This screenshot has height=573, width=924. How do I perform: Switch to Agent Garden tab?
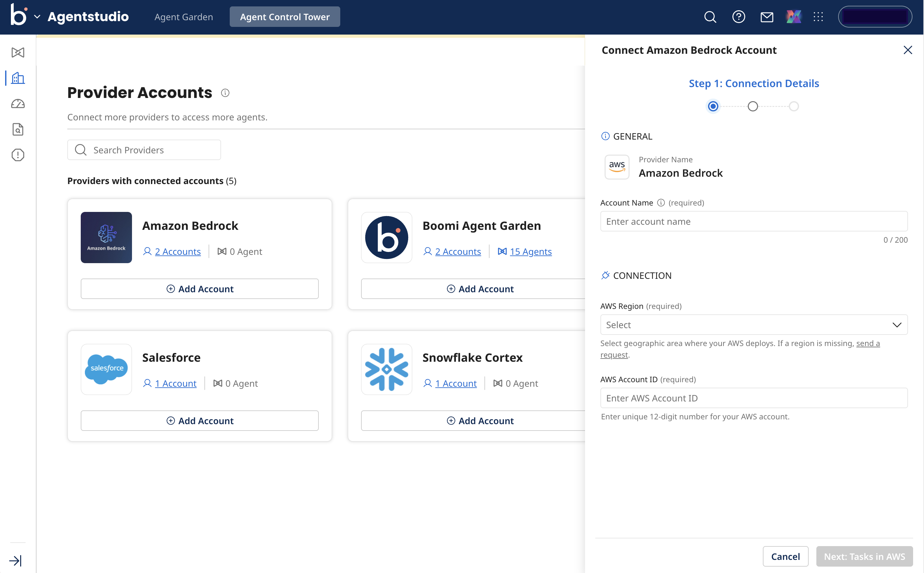click(184, 17)
